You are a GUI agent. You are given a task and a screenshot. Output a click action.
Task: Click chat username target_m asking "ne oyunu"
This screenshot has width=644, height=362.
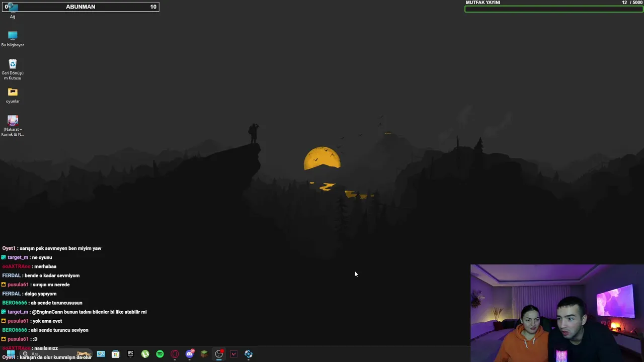click(18, 257)
